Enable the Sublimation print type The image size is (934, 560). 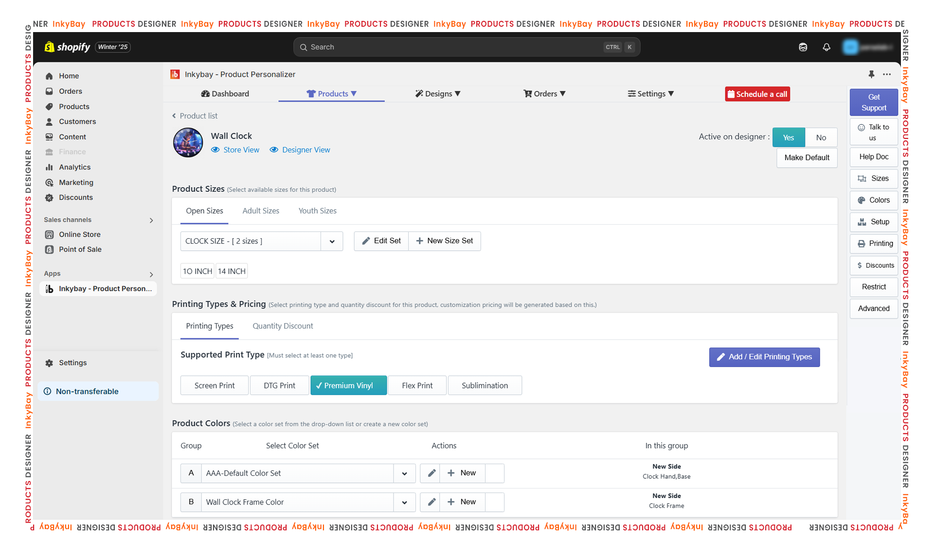tap(485, 385)
